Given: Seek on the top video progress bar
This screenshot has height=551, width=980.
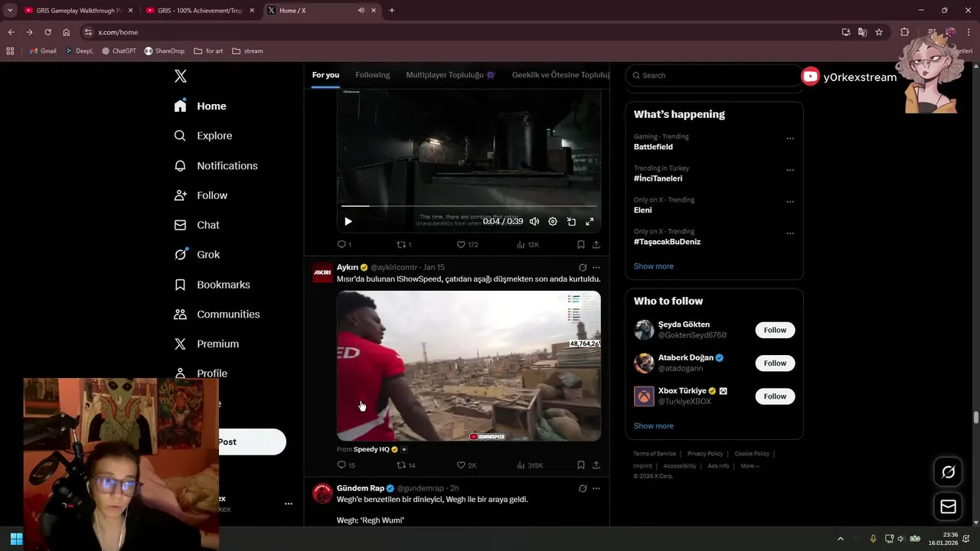Looking at the screenshot, I should click(469, 206).
